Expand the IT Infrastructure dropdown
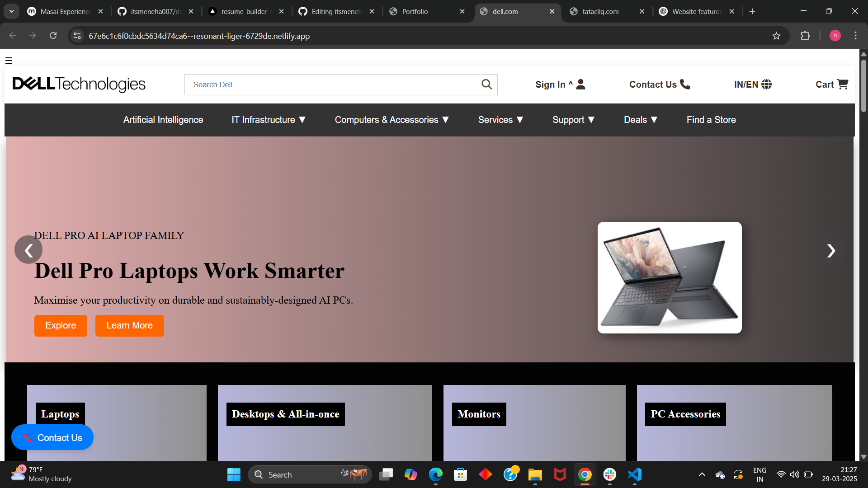868x488 pixels. [x=269, y=120]
